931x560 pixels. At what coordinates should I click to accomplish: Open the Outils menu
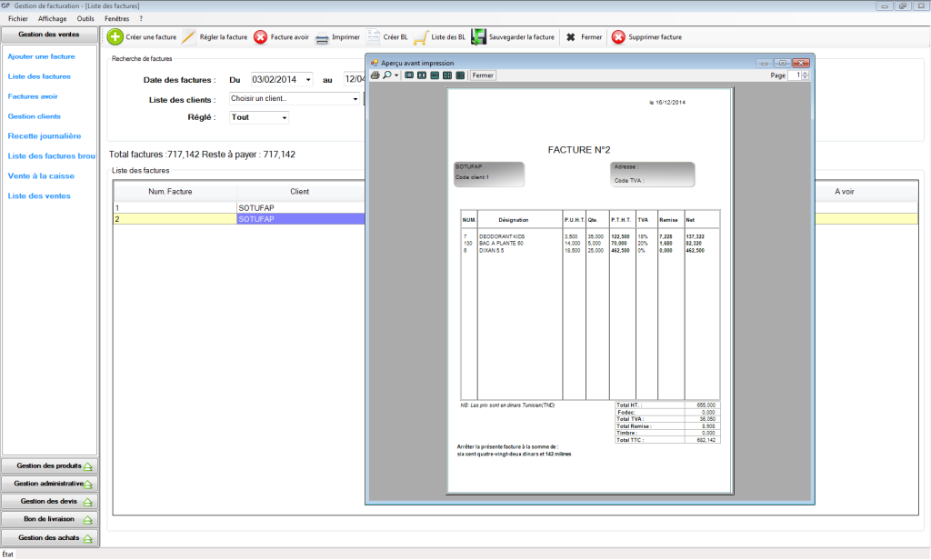point(85,18)
